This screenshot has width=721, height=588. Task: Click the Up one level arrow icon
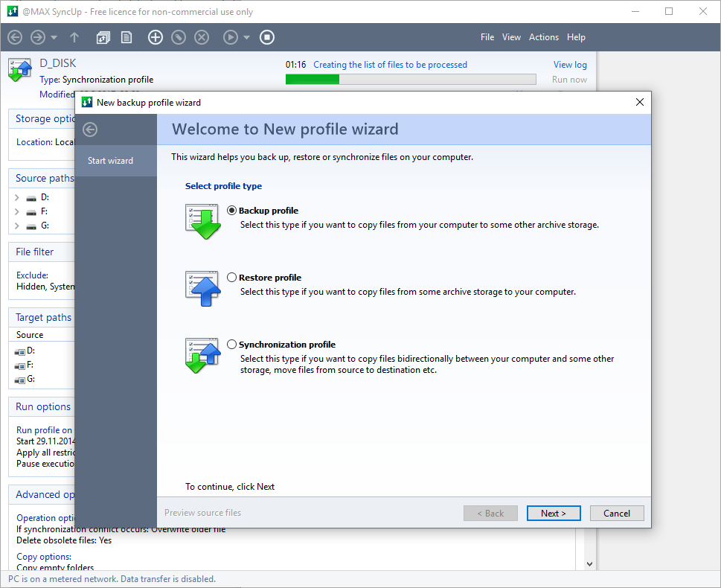tap(74, 37)
